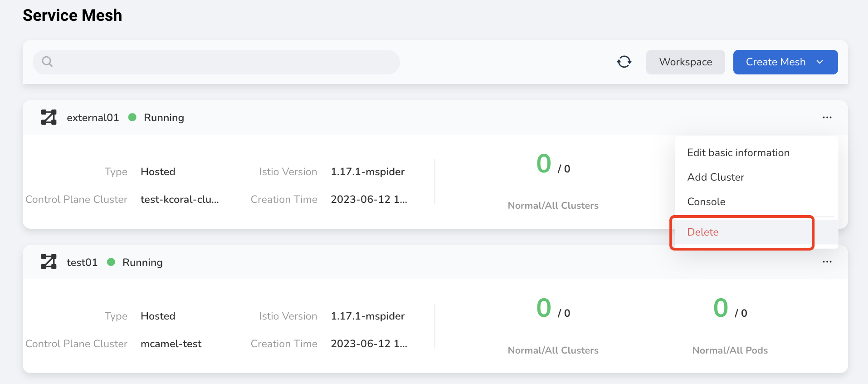Click test01 Hosted type value

click(x=158, y=316)
